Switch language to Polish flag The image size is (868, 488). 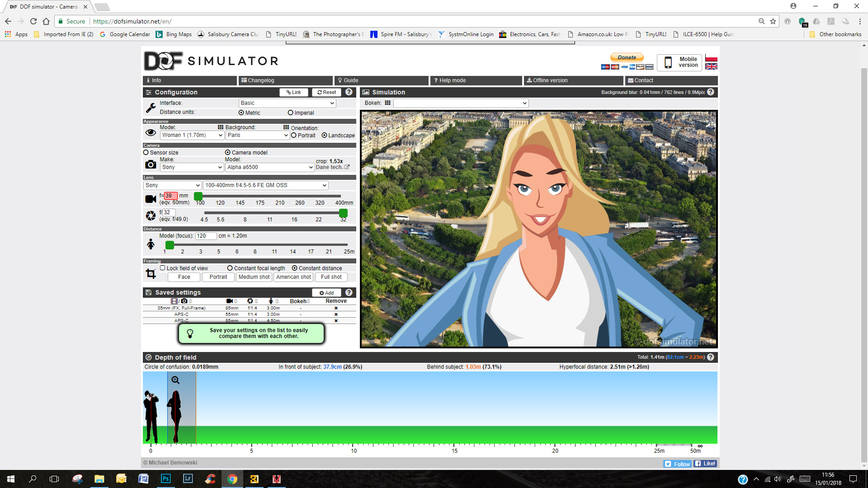[711, 59]
